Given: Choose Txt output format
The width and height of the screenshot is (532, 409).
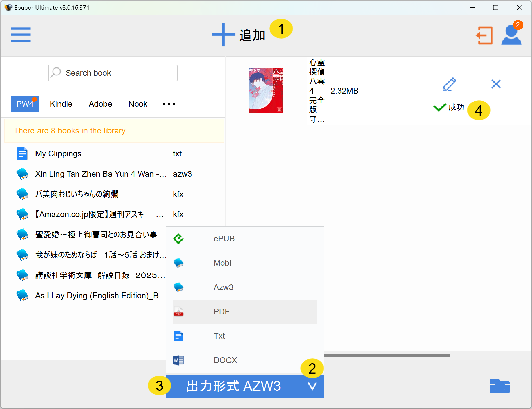Looking at the screenshot, I should click(245, 336).
